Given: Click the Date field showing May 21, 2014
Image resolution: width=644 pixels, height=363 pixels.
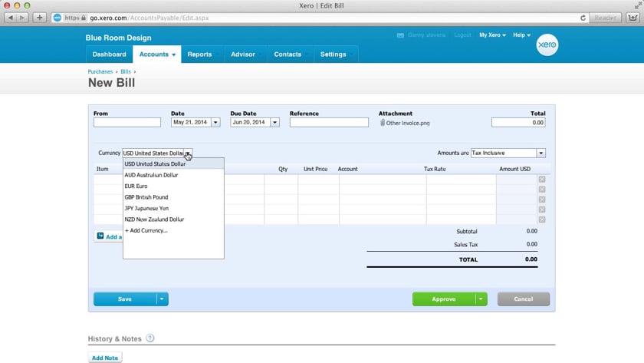Looking at the screenshot, I should pyautogui.click(x=191, y=123).
